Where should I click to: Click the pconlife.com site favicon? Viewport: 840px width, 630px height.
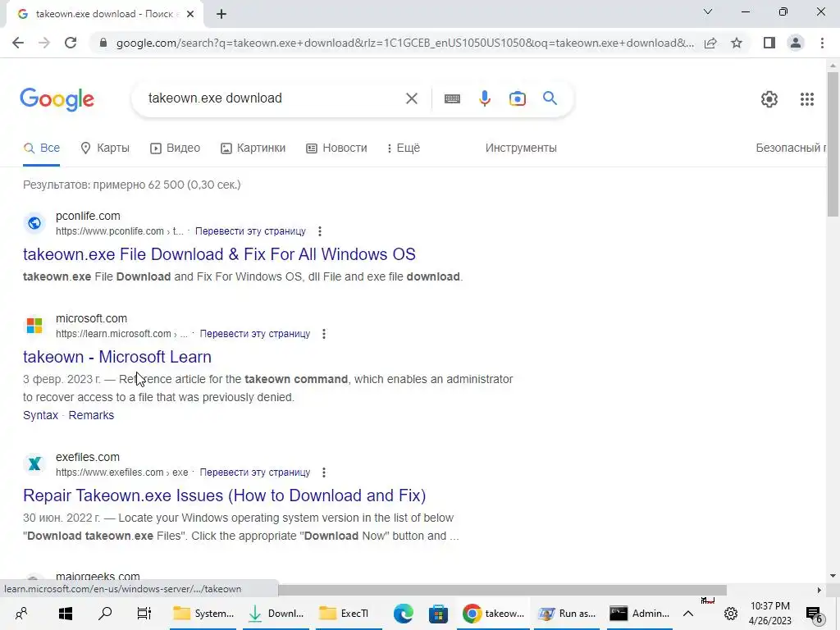34,223
